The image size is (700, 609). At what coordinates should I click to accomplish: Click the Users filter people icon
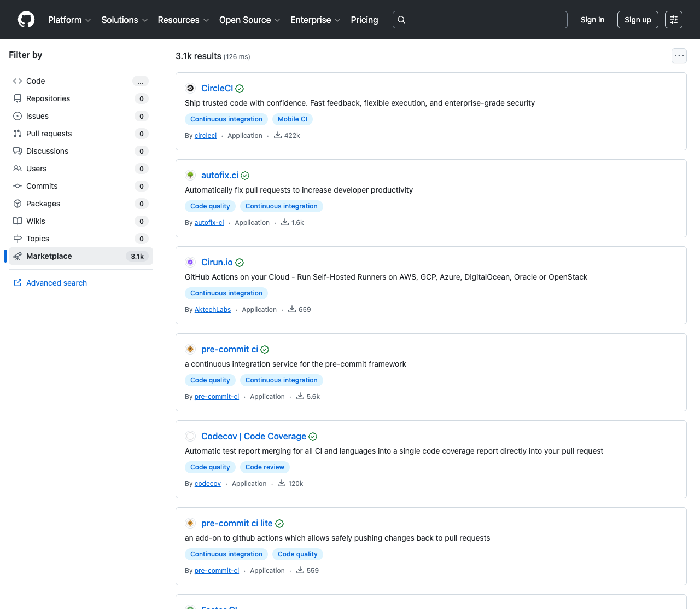coord(17,169)
